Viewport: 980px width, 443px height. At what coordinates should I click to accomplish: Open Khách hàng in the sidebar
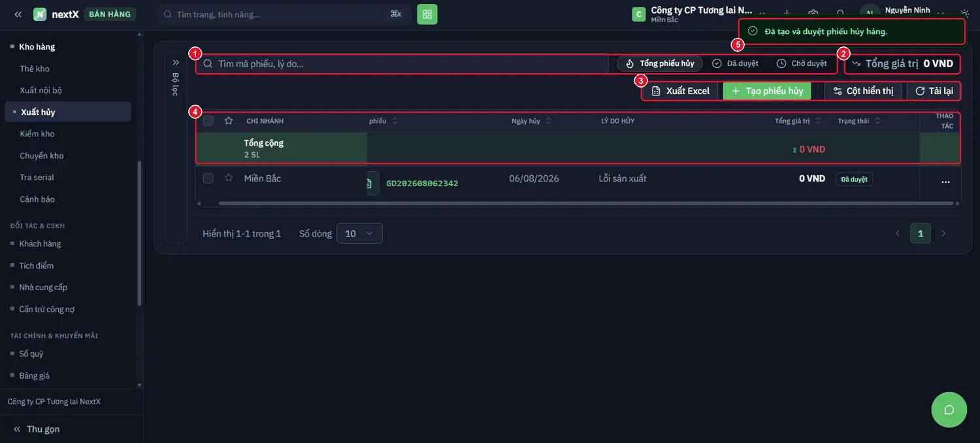(x=40, y=244)
